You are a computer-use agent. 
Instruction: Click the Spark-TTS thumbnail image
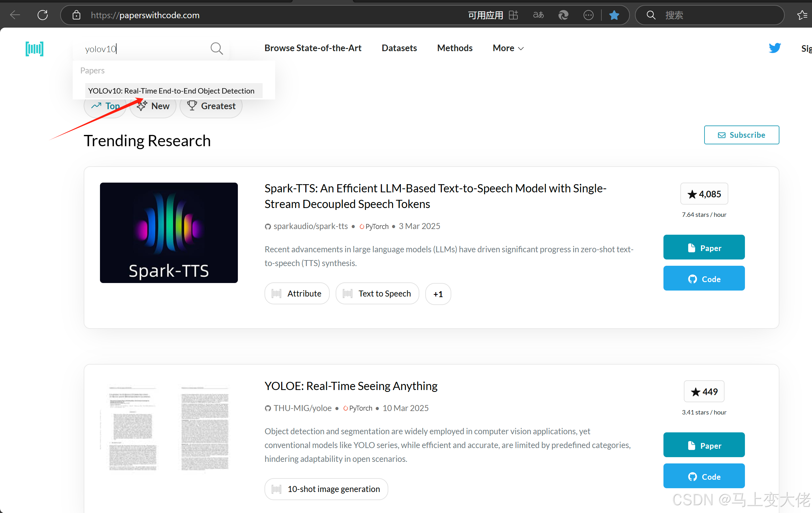pyautogui.click(x=169, y=232)
